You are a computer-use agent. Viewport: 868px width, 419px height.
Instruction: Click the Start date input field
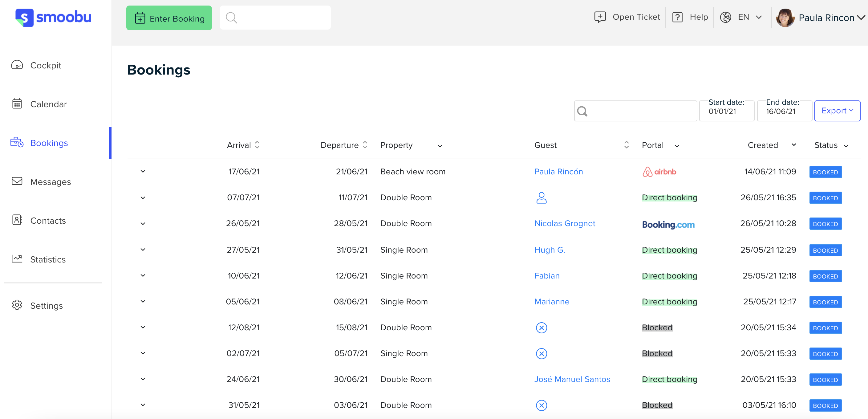[x=728, y=111]
